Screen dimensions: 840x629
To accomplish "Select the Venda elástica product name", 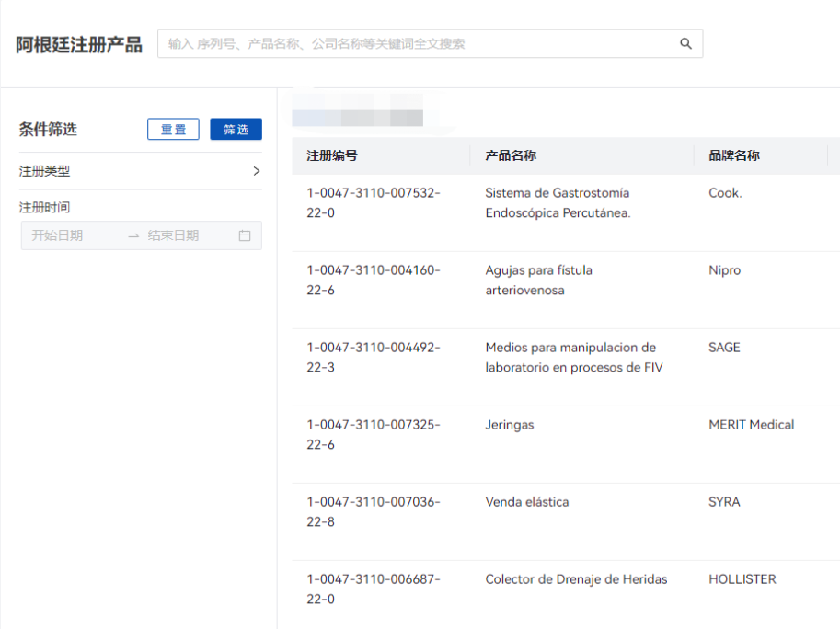I will (x=527, y=502).
